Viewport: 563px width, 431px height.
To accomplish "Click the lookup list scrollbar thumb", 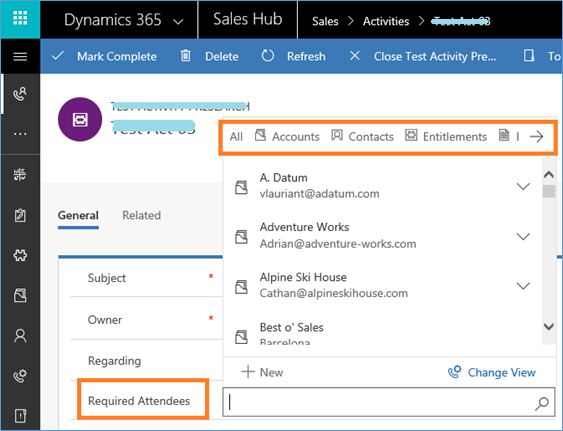I will [x=549, y=191].
